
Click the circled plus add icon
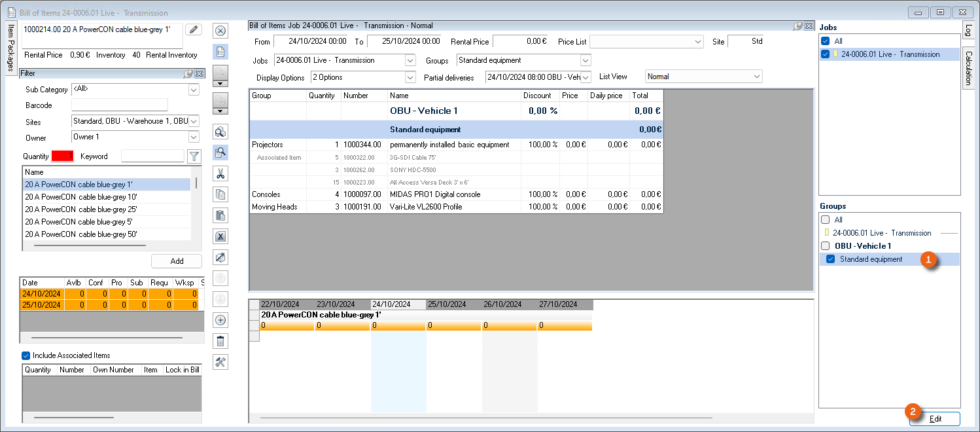(220, 320)
